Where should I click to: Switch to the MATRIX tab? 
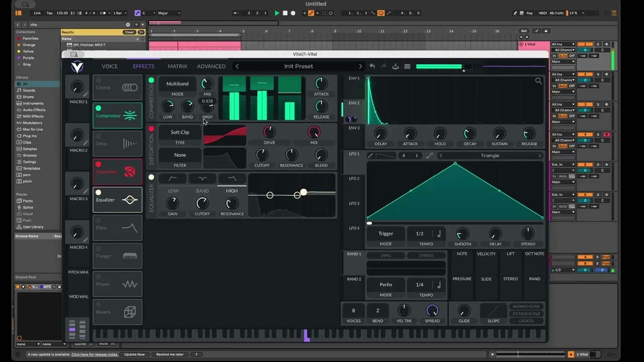coord(177,66)
